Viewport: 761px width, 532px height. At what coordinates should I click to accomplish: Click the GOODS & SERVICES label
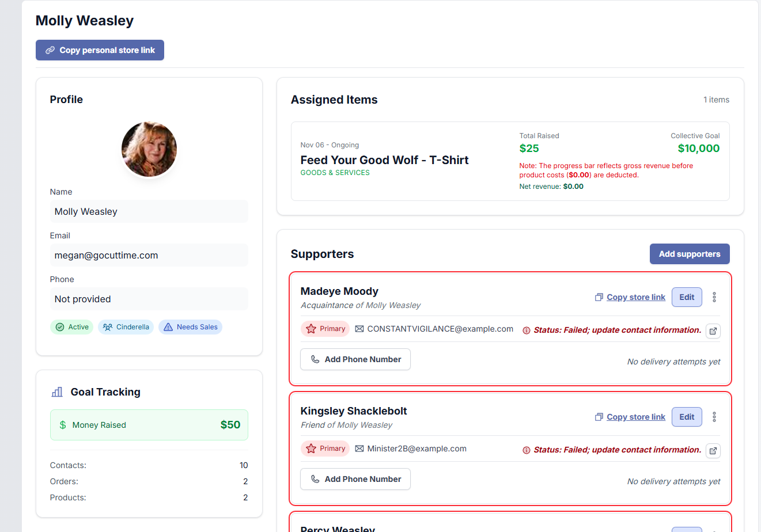(x=335, y=173)
